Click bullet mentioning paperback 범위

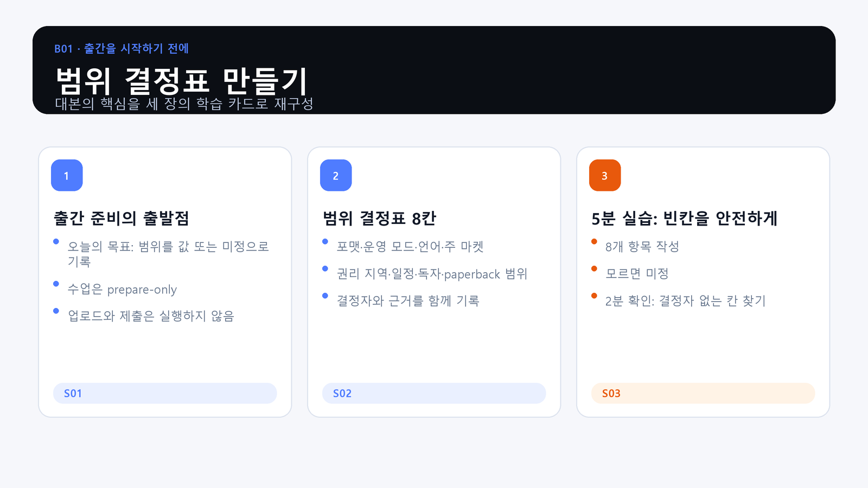(x=432, y=274)
